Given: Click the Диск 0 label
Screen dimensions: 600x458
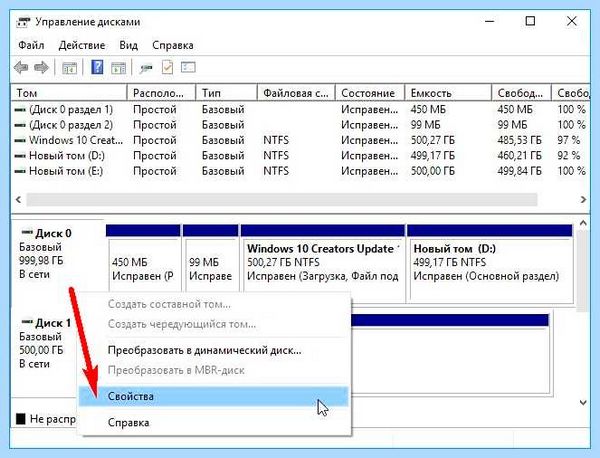Looking at the screenshot, I should click(53, 233).
